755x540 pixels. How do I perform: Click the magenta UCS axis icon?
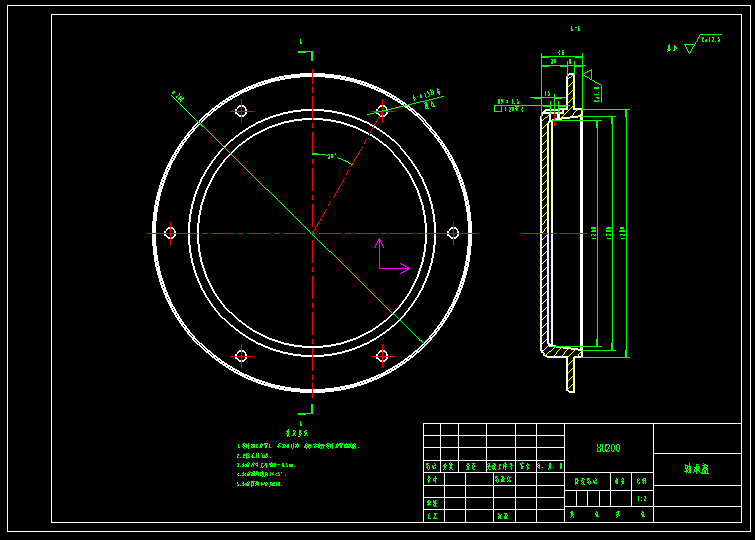click(391, 256)
